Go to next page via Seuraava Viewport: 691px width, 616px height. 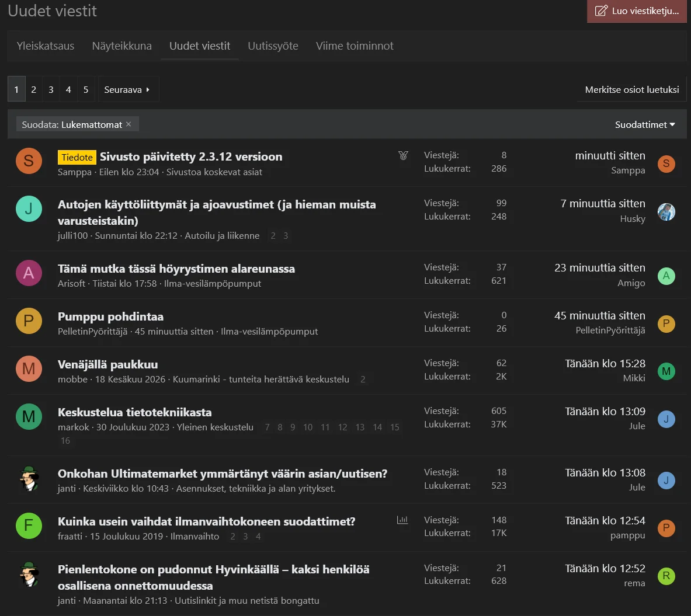coord(127,89)
